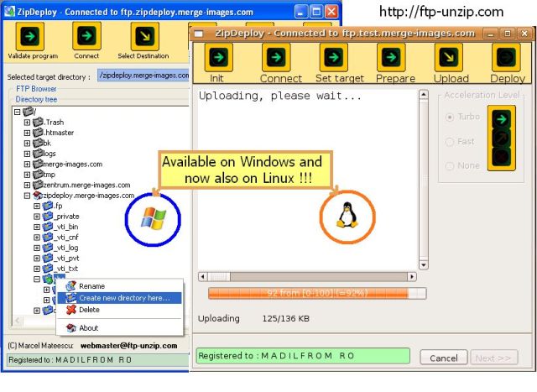Select the Fast acceleration radio button
The width and height of the screenshot is (537, 392).
[x=450, y=142]
